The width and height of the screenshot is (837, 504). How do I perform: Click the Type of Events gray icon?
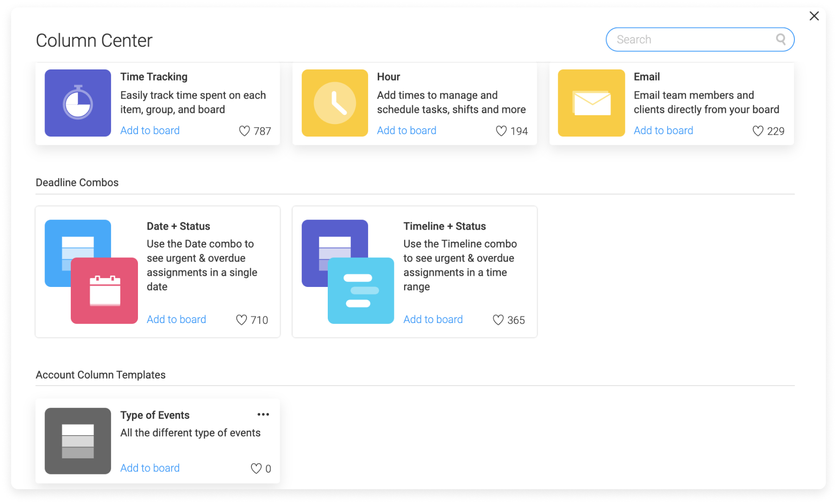(x=78, y=441)
